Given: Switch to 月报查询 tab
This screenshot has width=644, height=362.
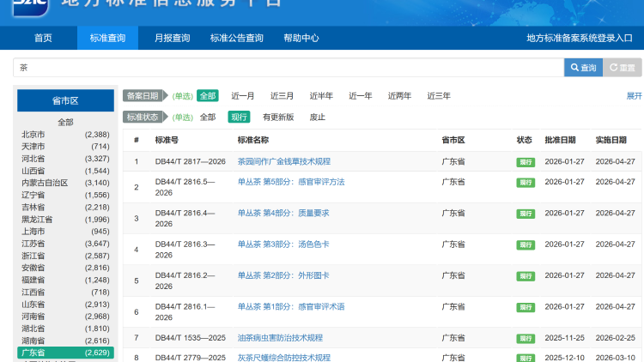Looking at the screenshot, I should (x=172, y=38).
